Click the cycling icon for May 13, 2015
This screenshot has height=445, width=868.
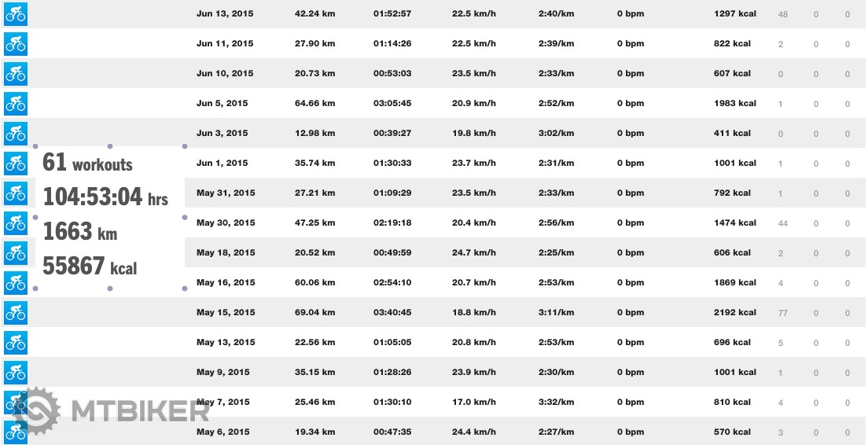coord(16,343)
